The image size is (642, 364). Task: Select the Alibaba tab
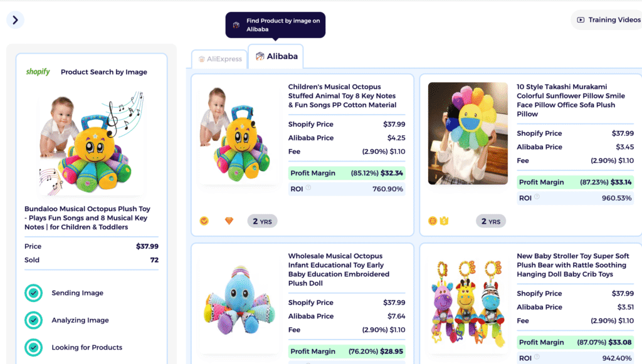click(x=276, y=56)
